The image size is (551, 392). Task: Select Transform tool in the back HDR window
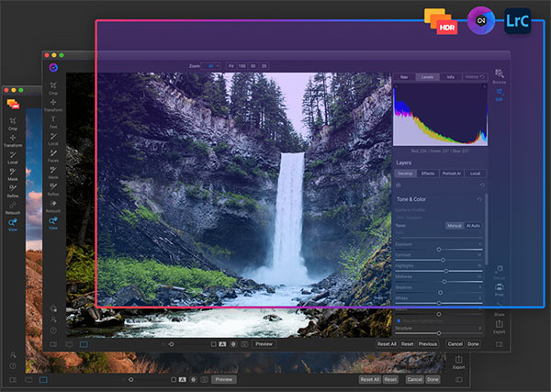(x=13, y=140)
